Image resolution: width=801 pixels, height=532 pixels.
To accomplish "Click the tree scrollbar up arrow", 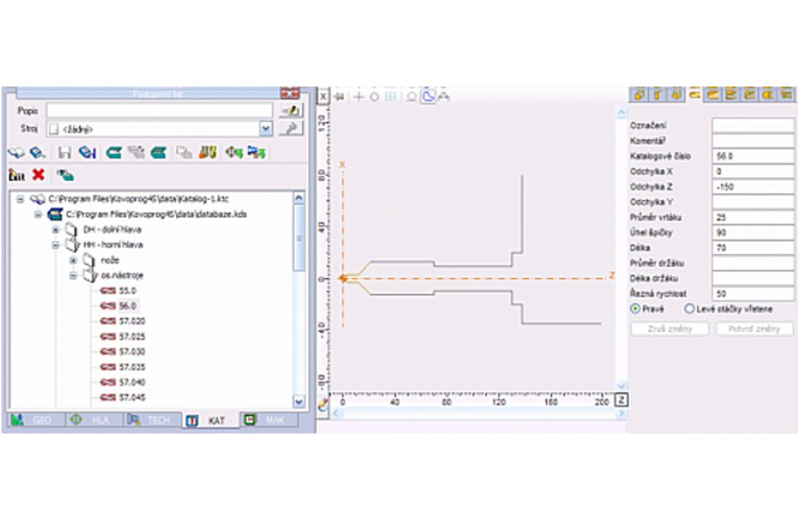I will coord(299,198).
